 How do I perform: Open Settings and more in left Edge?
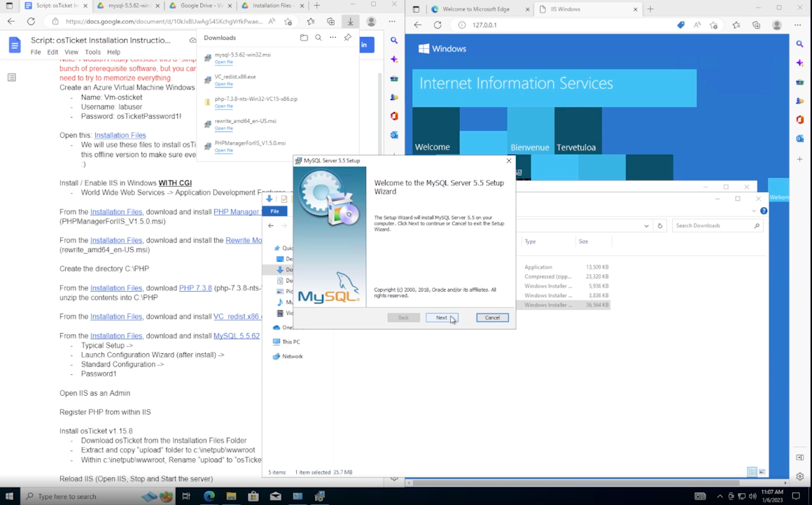(392, 22)
